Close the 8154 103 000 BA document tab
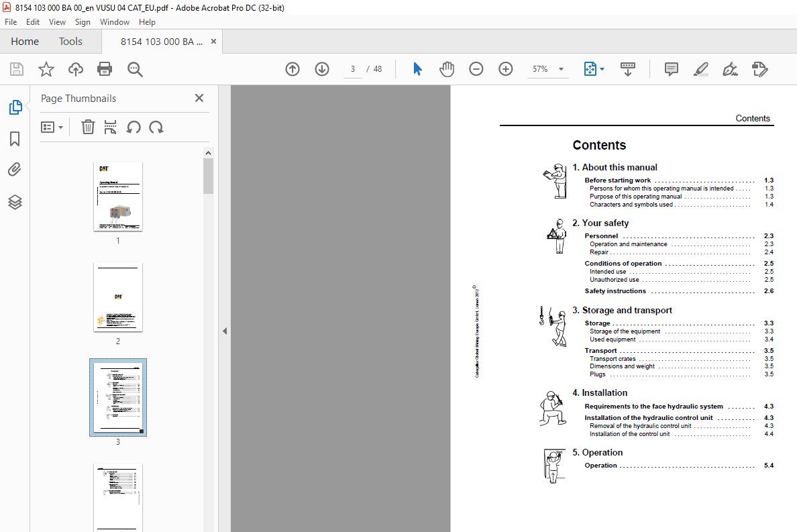The width and height of the screenshot is (797, 532). pyautogui.click(x=213, y=41)
